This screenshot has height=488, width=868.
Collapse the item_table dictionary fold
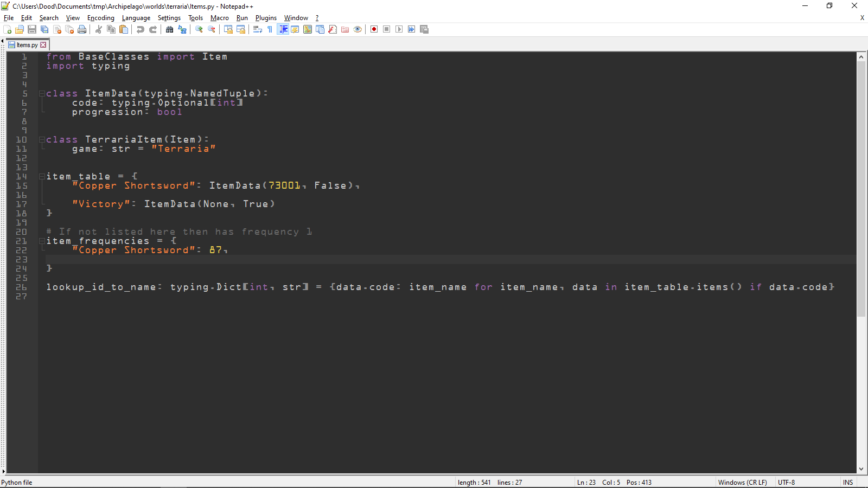(41, 176)
